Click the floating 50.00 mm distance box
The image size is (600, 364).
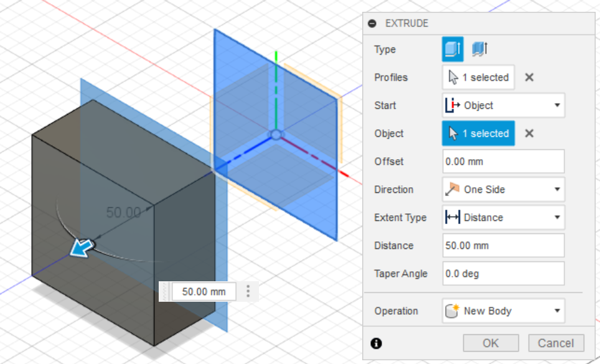tap(204, 292)
